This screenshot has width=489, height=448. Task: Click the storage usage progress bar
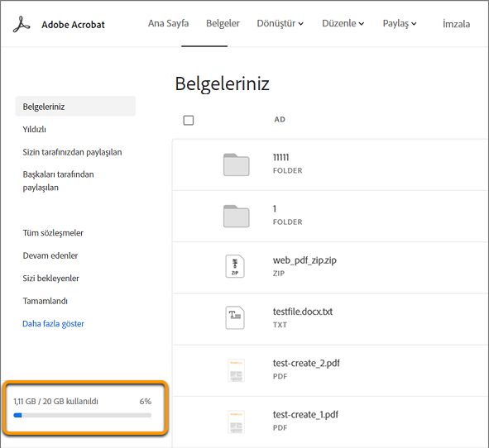coord(83,415)
